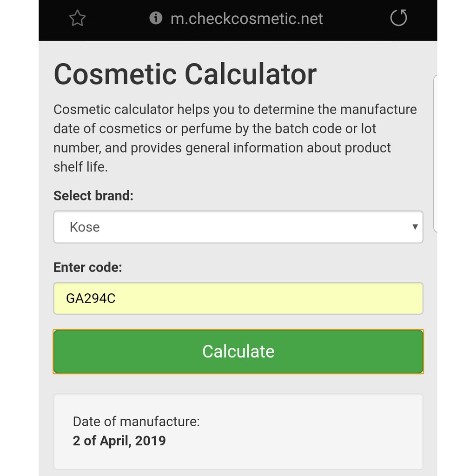Click the m.checkcosmetic.net address text
476x476 pixels.
pos(246,19)
